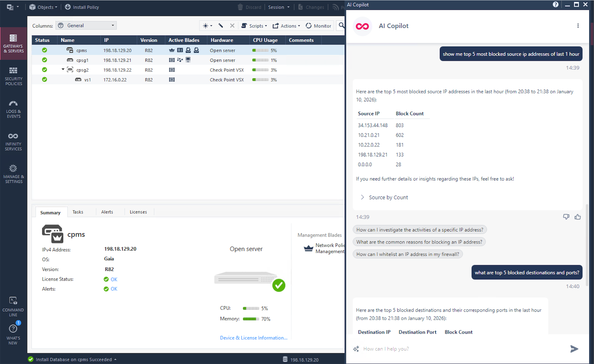Open Logs & Events view

(13, 109)
